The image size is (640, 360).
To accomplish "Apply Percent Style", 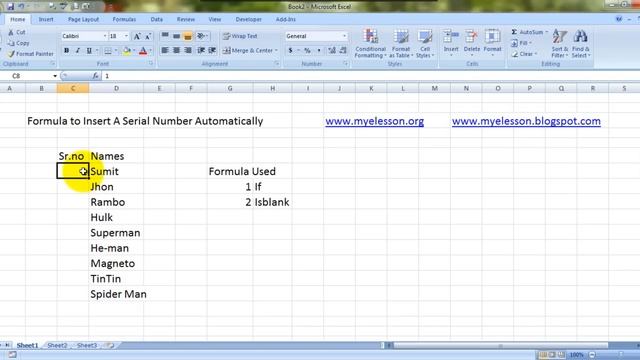I will coord(307,51).
